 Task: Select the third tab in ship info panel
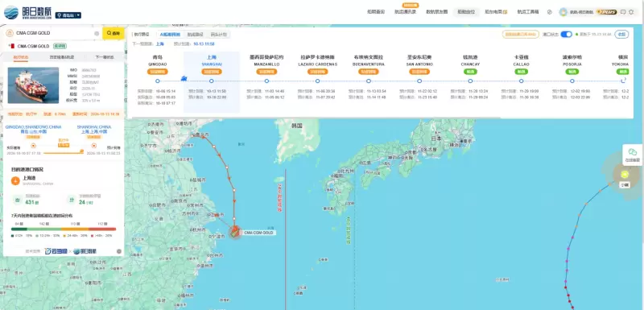pyautogui.click(x=105, y=57)
